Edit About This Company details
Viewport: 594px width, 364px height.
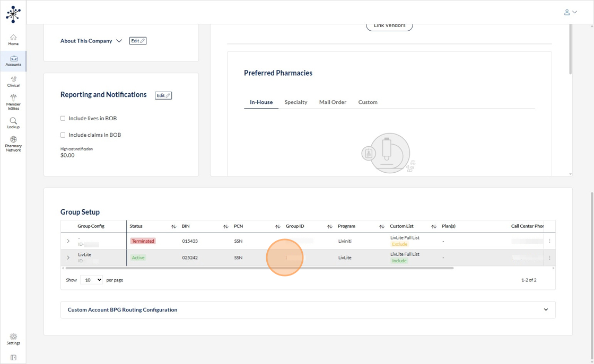[138, 41]
